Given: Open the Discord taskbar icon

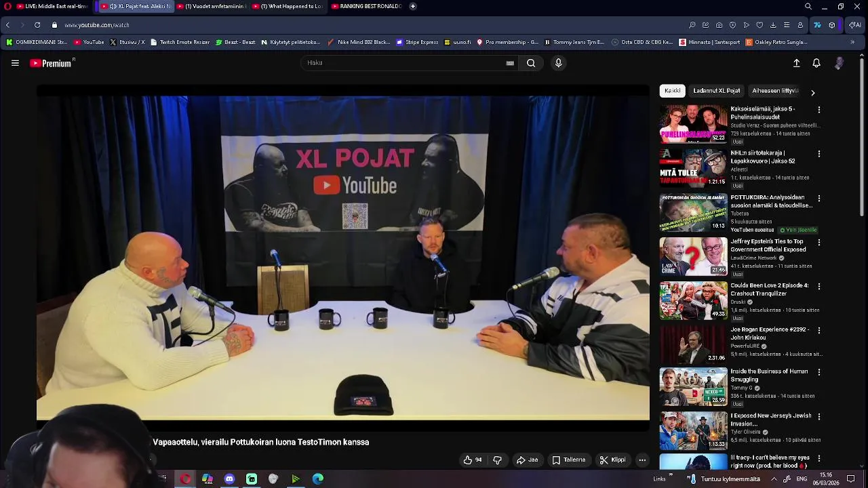Looking at the screenshot, I should 229,479.
